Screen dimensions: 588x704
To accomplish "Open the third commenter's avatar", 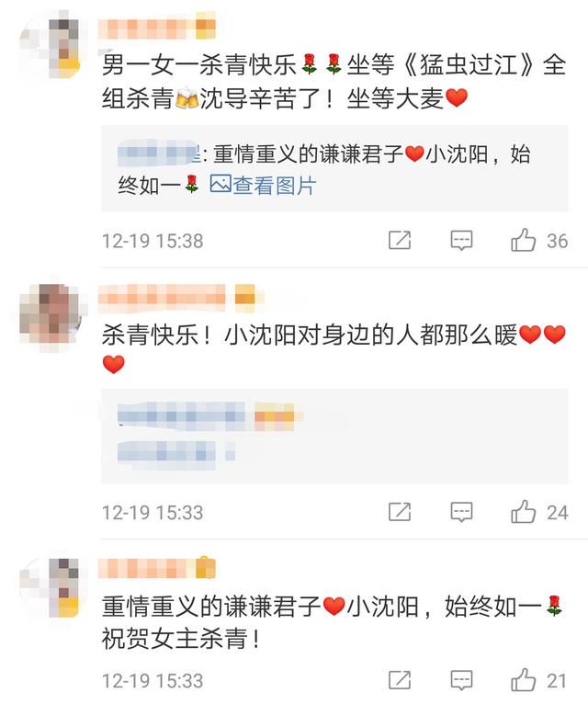I will coord(51,586).
